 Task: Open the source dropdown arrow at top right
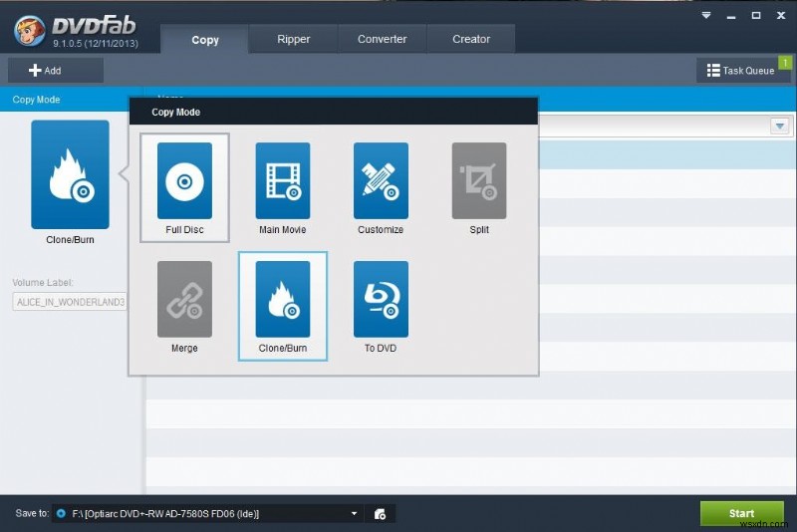780,126
